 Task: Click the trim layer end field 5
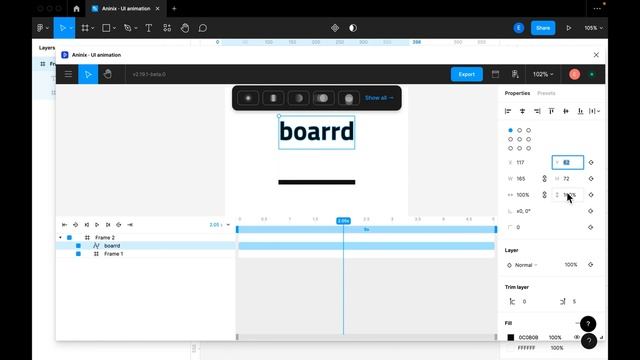pyautogui.click(x=574, y=302)
